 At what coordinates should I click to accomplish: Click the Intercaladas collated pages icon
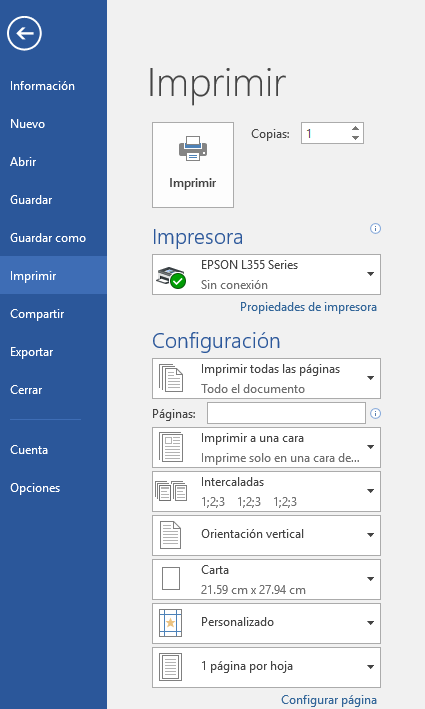171,491
